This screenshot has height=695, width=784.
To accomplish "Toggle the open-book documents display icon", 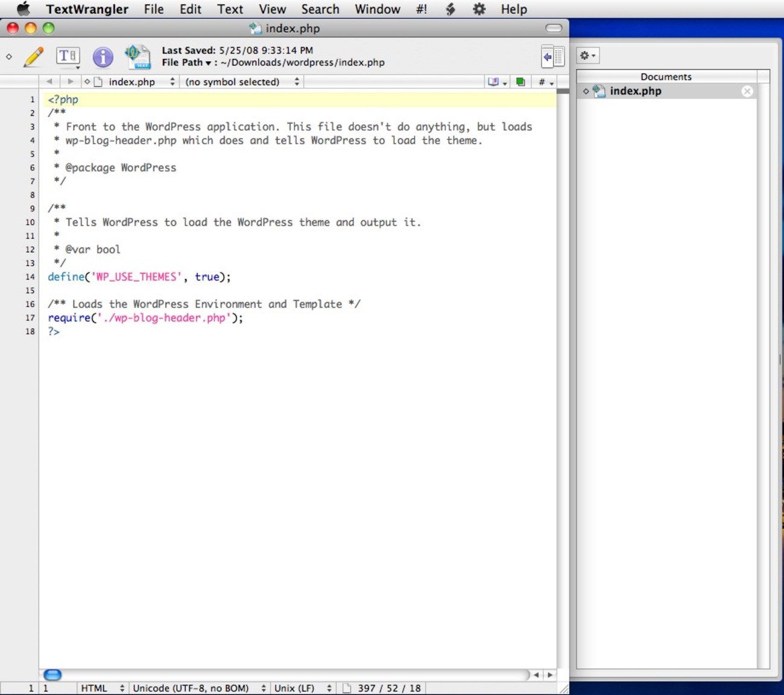I will click(x=495, y=81).
